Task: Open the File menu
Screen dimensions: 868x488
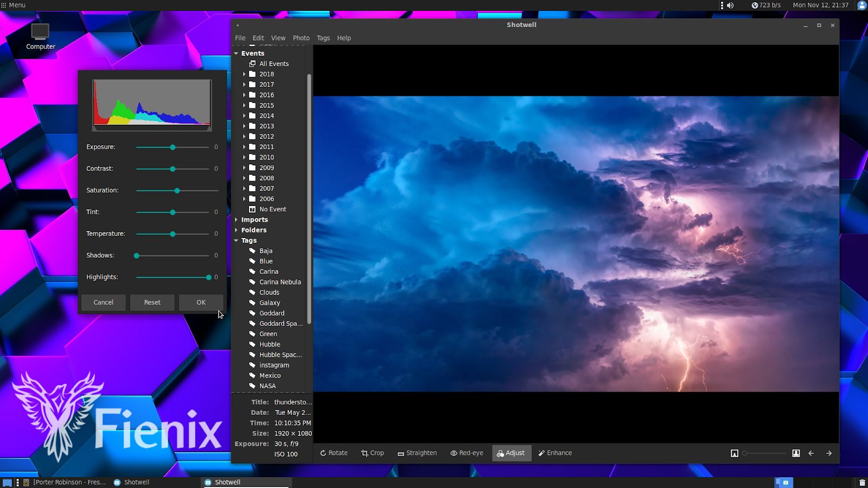Action: point(240,38)
